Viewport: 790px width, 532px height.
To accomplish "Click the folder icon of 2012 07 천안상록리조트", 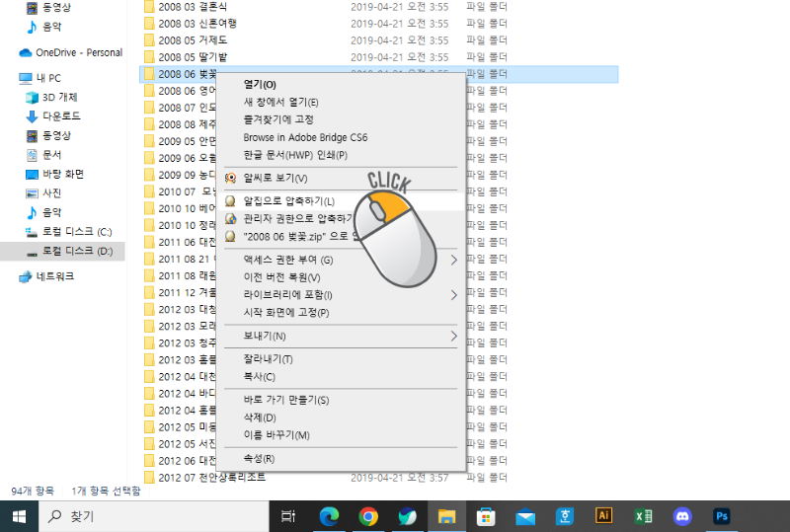I will coord(149,477).
